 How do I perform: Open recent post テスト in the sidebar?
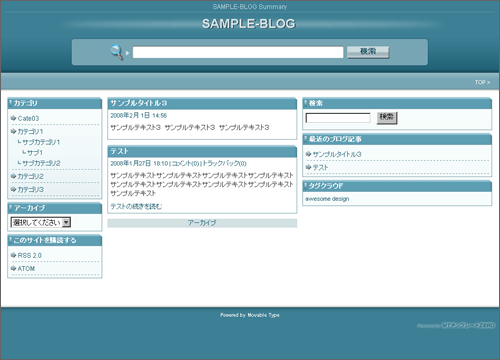(x=320, y=167)
